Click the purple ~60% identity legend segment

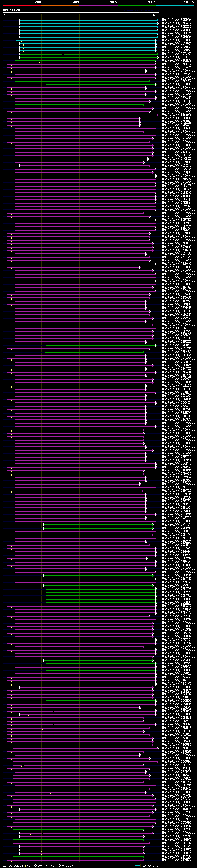point(99,6)
